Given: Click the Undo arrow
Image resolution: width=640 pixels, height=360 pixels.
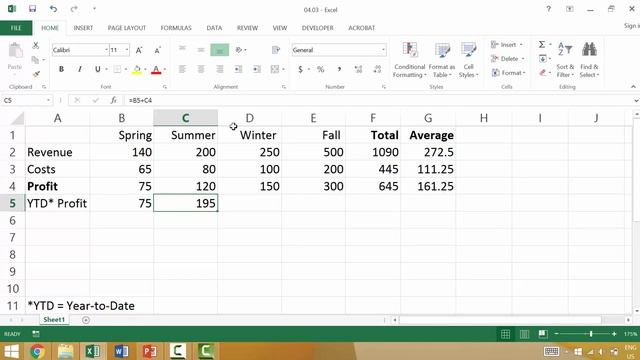Looking at the screenshot, I should click(53, 9).
